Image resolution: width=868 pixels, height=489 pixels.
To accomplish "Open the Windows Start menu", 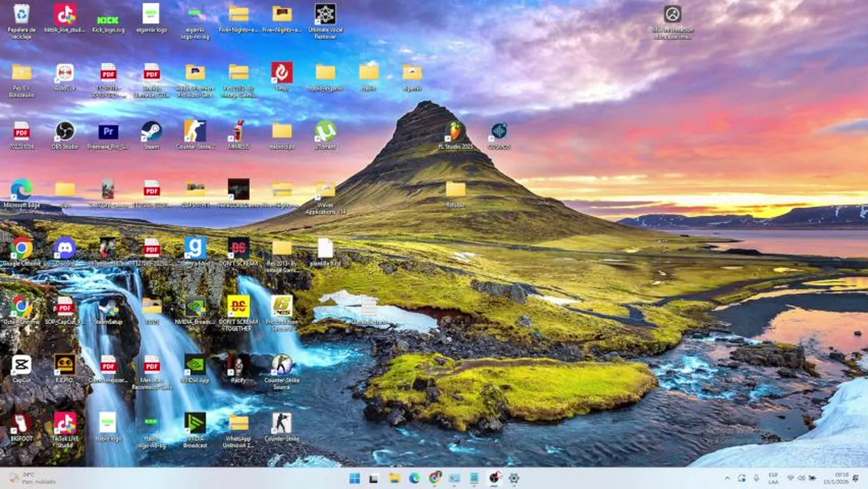I will 355,478.
